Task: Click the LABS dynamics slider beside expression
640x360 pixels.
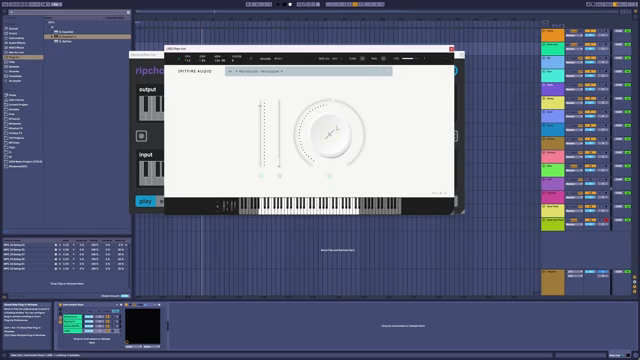Action: [279, 133]
